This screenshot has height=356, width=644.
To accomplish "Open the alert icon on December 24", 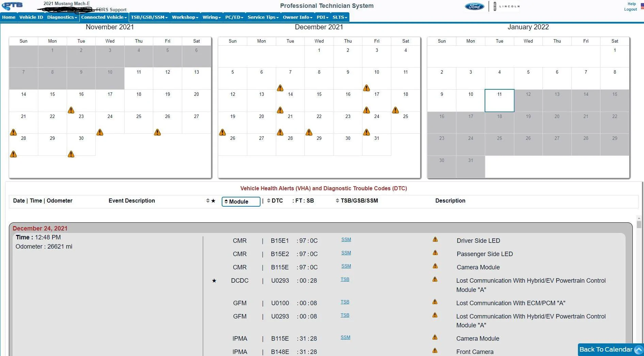I will [366, 132].
